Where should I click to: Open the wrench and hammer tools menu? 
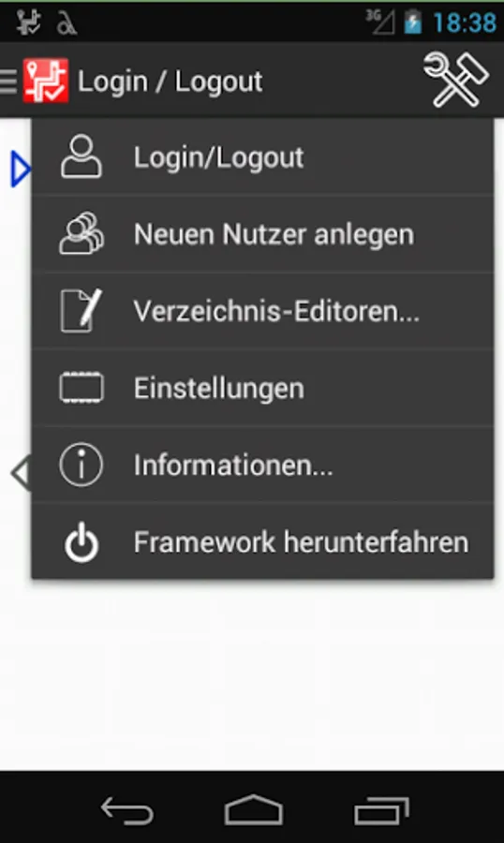pos(456,80)
